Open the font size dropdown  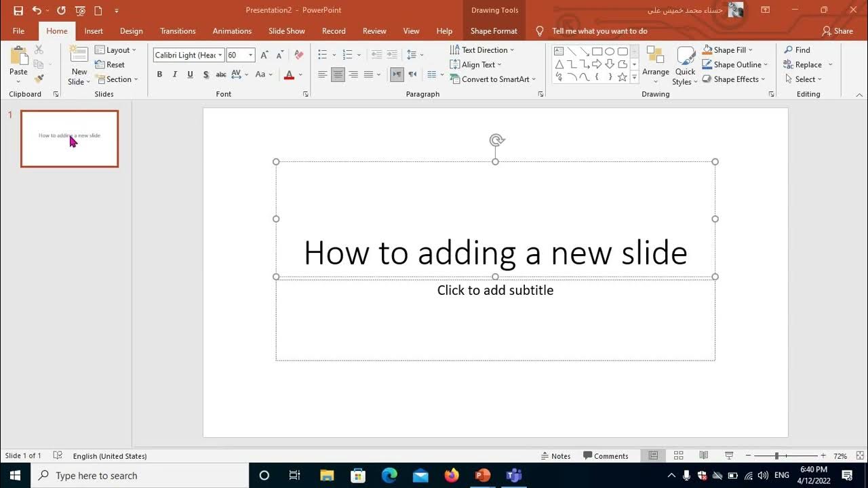pos(251,55)
